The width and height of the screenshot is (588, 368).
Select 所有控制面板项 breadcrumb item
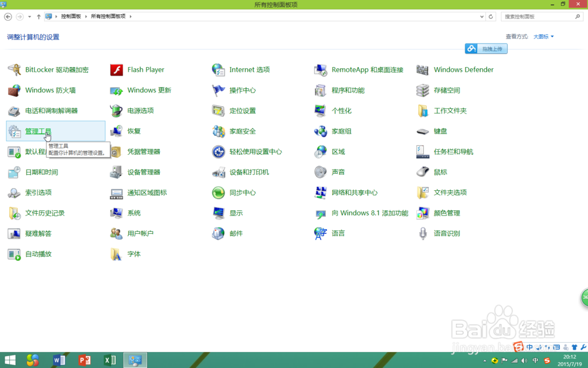[108, 16]
